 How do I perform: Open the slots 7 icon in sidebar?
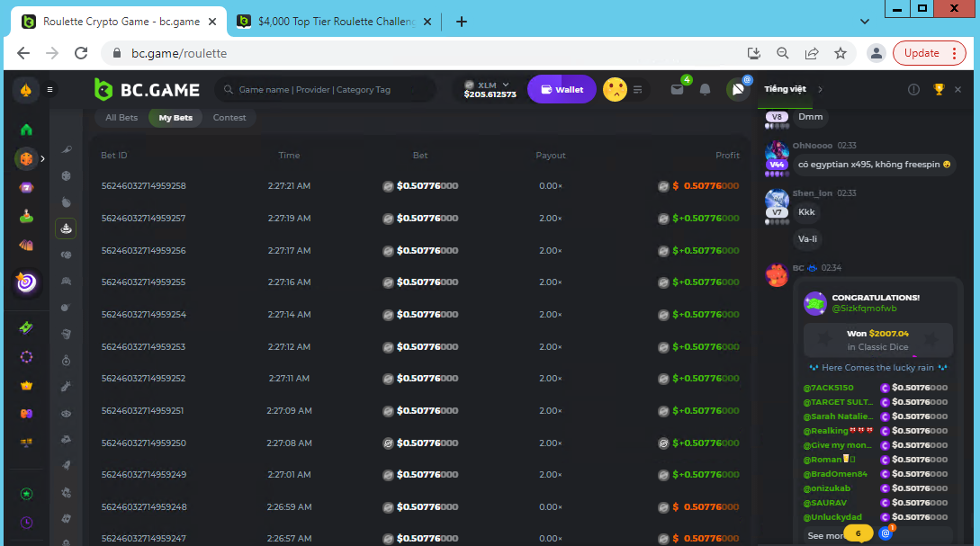pos(26,188)
